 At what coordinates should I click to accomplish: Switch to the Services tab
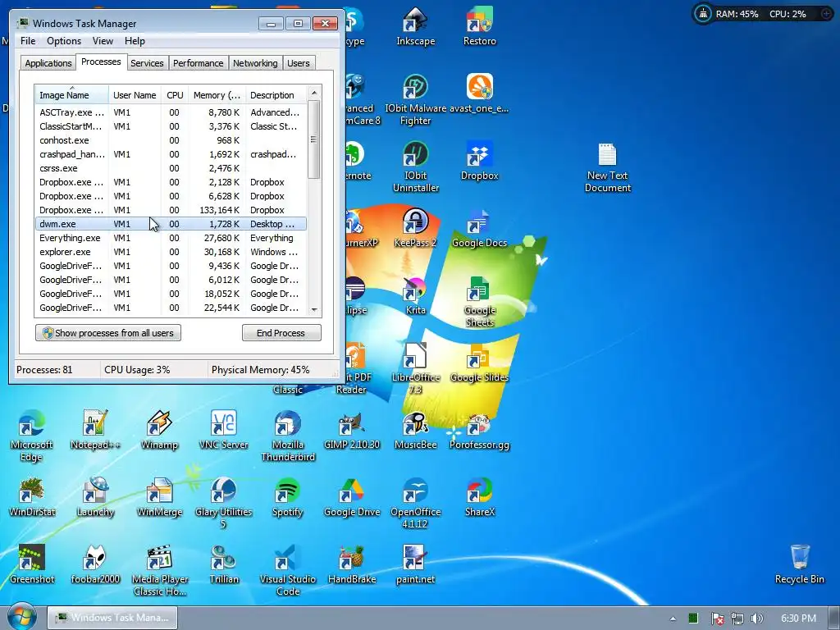tap(147, 63)
